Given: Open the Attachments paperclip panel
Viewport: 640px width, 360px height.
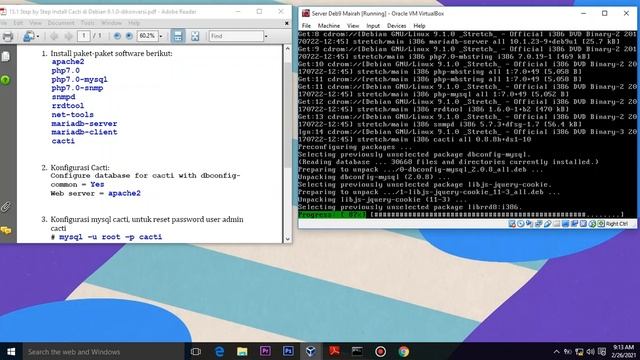Looking at the screenshot, I should [x=6, y=207].
